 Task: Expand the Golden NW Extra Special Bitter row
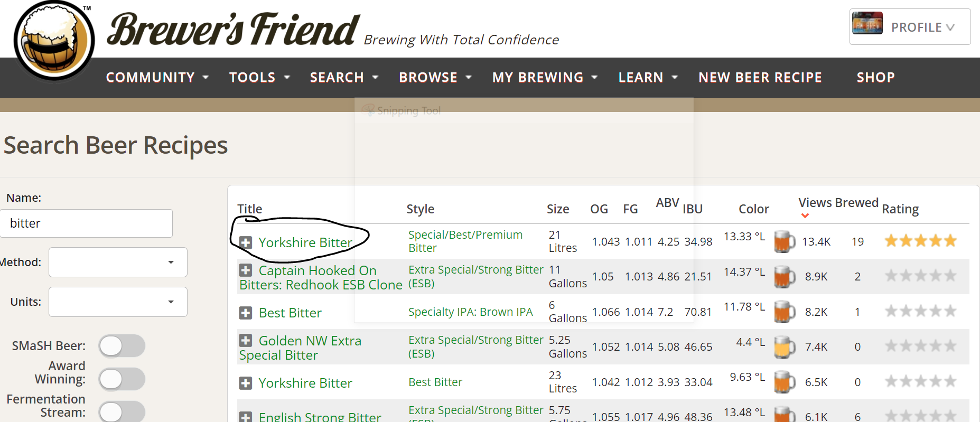click(x=246, y=341)
